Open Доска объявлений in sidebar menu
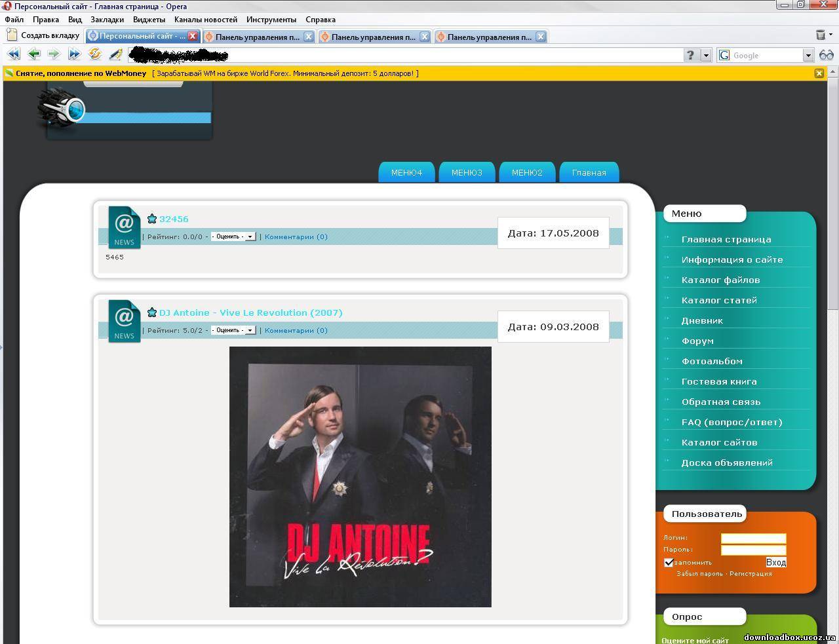The image size is (839, 644). [x=727, y=463]
